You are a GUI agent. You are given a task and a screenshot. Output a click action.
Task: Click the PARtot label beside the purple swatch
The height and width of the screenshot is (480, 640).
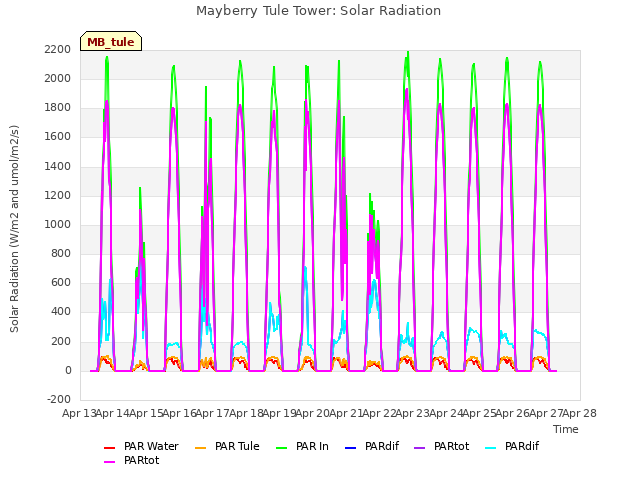451,447
